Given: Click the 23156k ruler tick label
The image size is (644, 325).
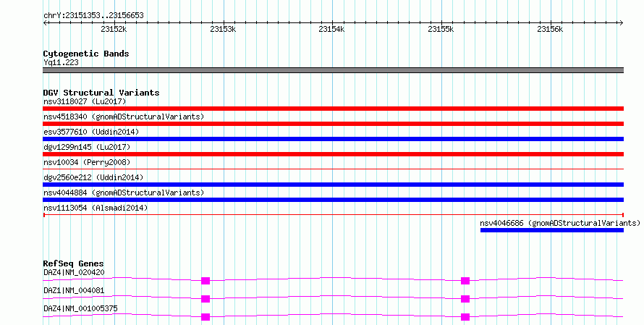Looking at the screenshot, I should click(x=550, y=29).
